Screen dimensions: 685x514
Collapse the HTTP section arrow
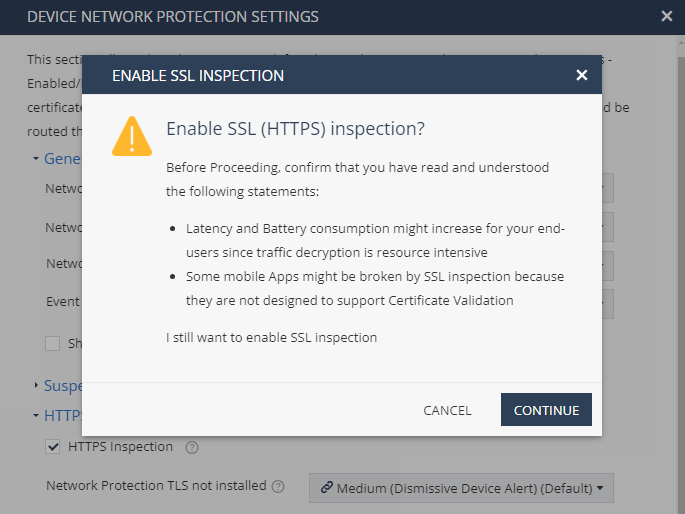(36, 415)
